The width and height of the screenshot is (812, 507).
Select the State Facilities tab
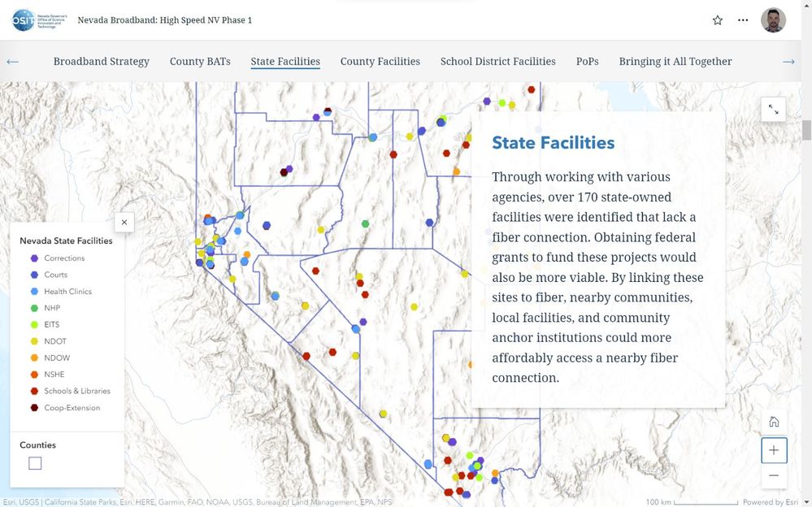[x=285, y=62]
